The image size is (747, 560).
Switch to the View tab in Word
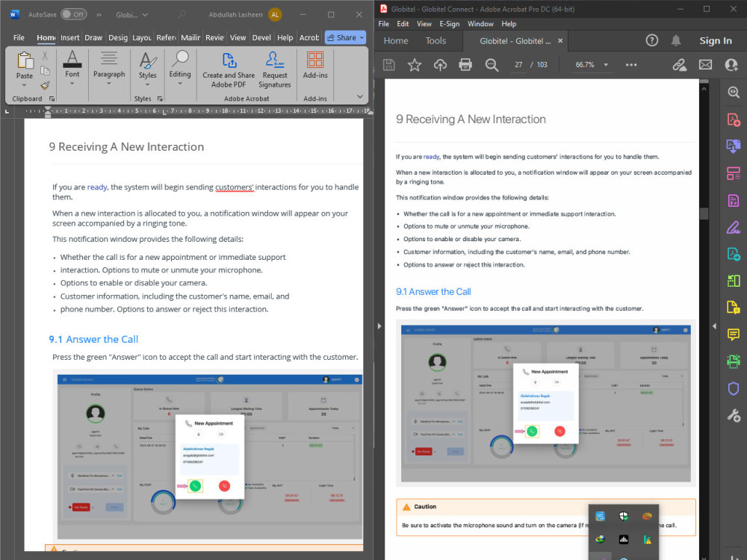click(x=238, y=37)
